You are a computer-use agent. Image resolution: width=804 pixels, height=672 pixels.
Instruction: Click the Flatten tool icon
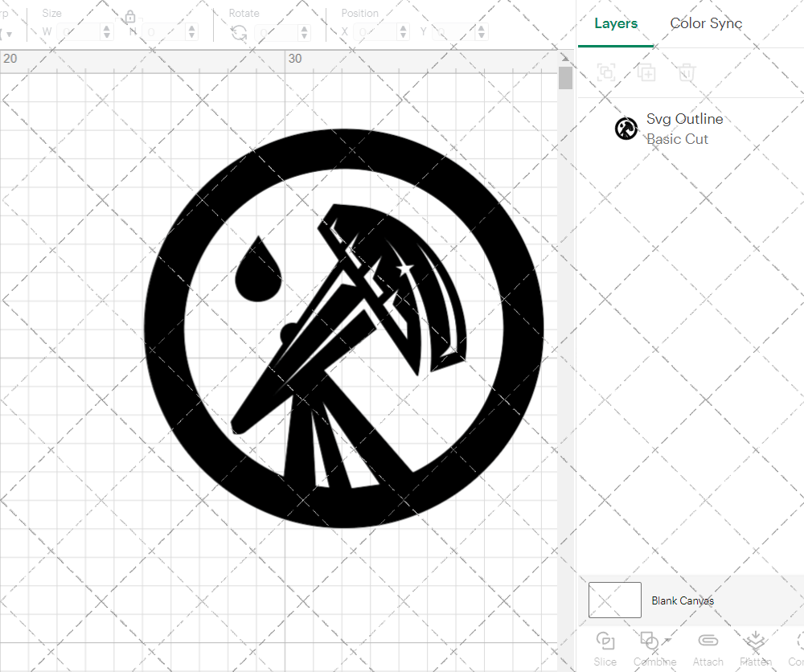pyautogui.click(x=754, y=641)
